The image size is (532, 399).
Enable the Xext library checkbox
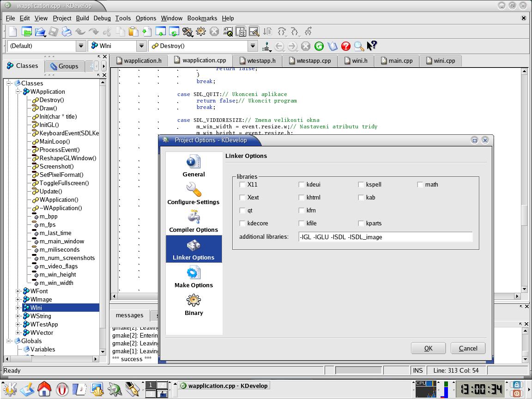point(242,198)
